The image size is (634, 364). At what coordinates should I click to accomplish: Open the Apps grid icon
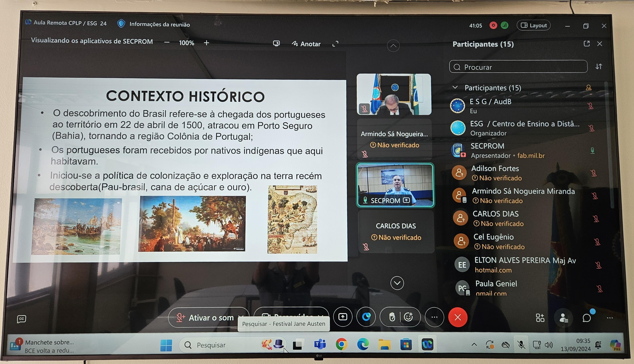point(540,318)
